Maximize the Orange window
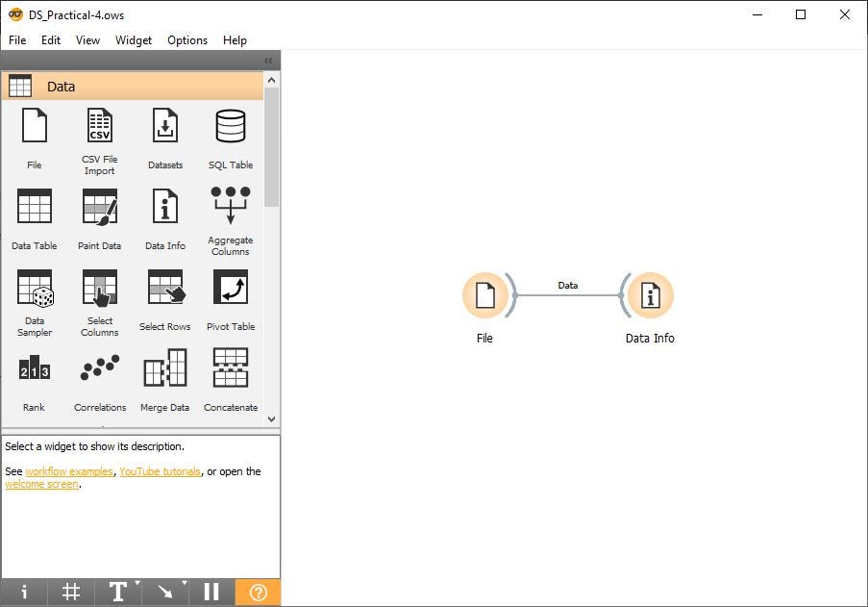Viewport: 868px width, 607px height. pos(801,14)
